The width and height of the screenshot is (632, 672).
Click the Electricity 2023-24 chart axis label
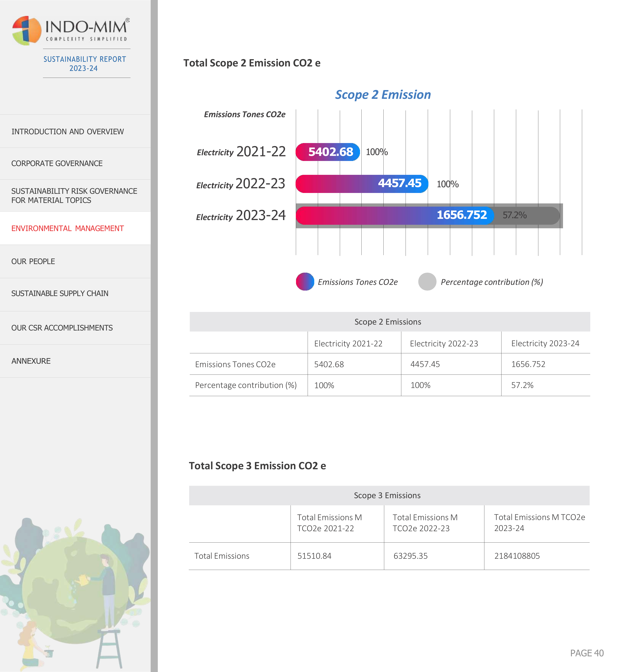tap(241, 215)
